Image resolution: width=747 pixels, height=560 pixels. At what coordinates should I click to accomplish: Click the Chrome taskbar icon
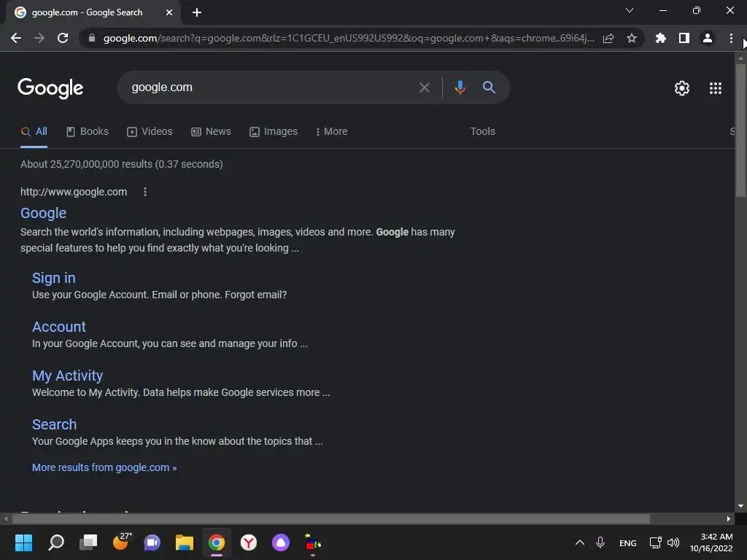click(216, 542)
